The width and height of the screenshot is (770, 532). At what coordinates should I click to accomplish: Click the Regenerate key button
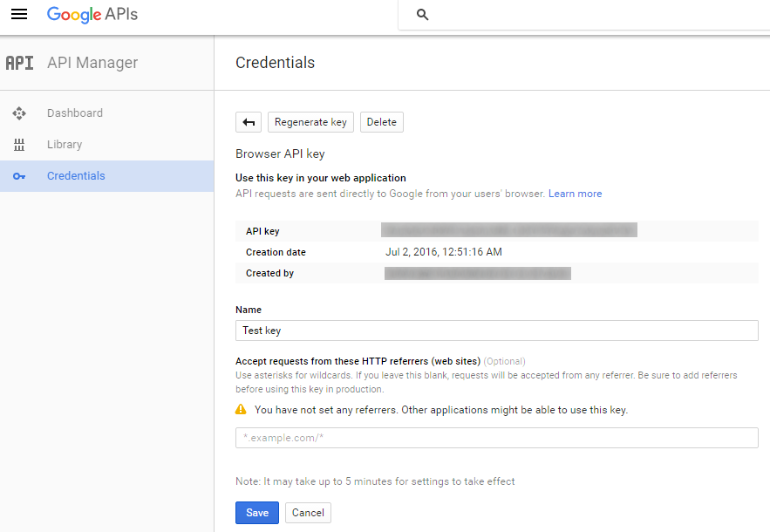pyautogui.click(x=310, y=122)
